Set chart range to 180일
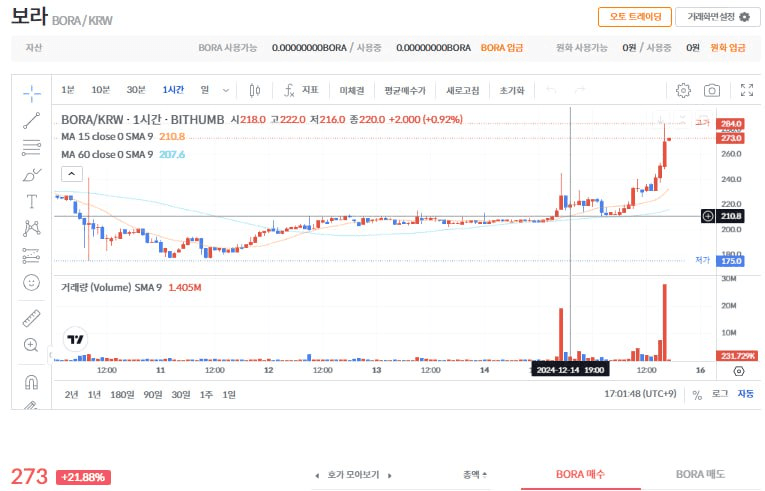Viewport: 765px width, 491px height. pyautogui.click(x=122, y=394)
